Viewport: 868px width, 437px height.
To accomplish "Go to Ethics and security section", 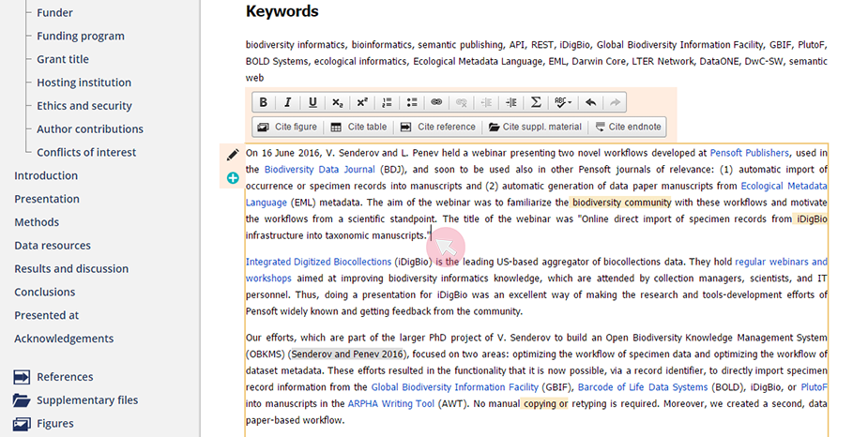I will pyautogui.click(x=84, y=106).
